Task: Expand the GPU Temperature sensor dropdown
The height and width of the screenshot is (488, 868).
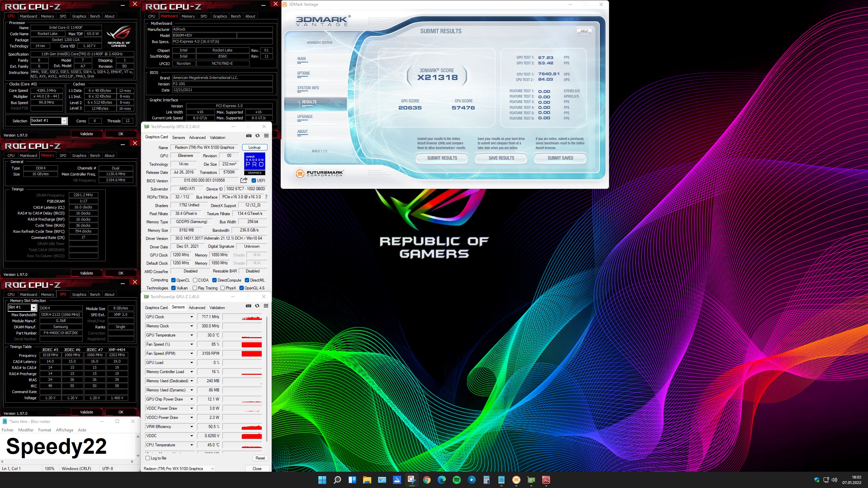Action: (192, 335)
